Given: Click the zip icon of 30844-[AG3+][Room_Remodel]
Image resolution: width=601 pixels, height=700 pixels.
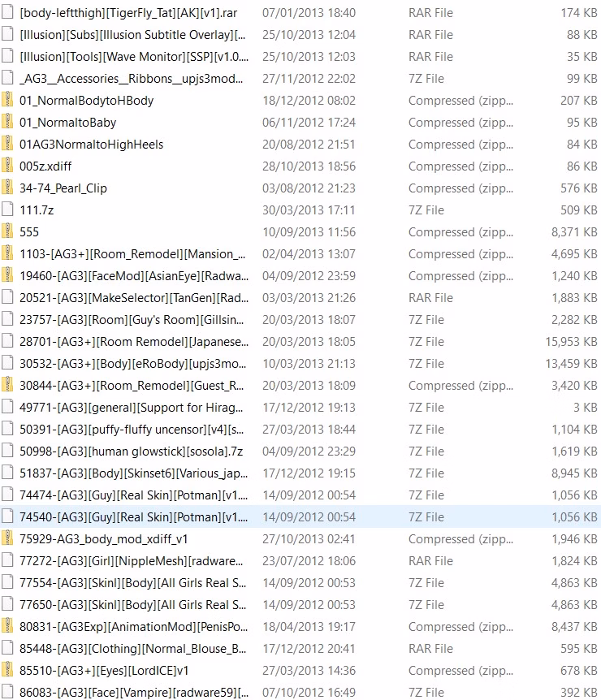Looking at the screenshot, I should 7,385.
